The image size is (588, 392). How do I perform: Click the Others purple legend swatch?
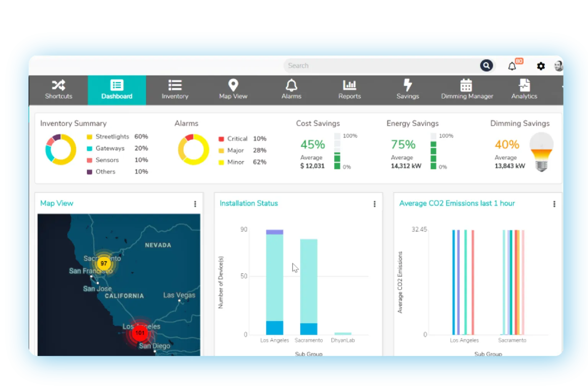pos(90,172)
